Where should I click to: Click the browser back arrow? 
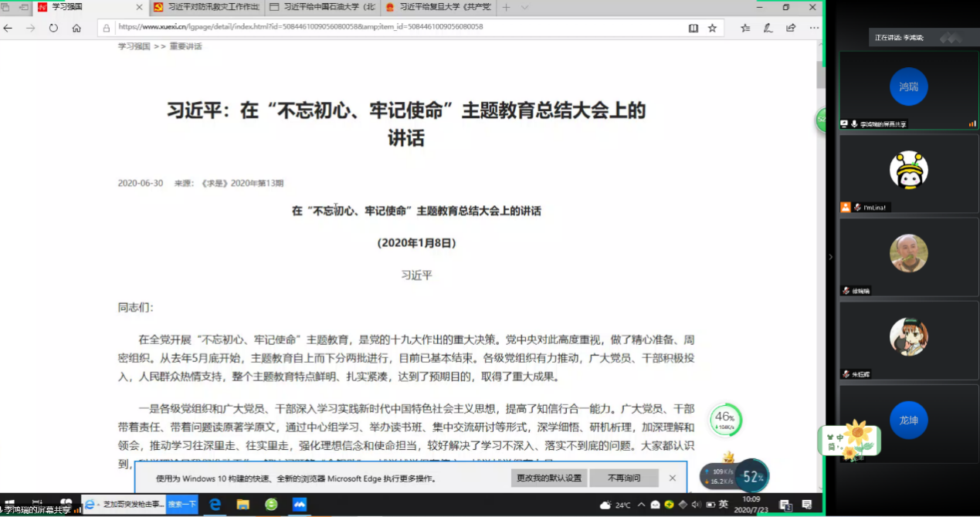[x=8, y=28]
